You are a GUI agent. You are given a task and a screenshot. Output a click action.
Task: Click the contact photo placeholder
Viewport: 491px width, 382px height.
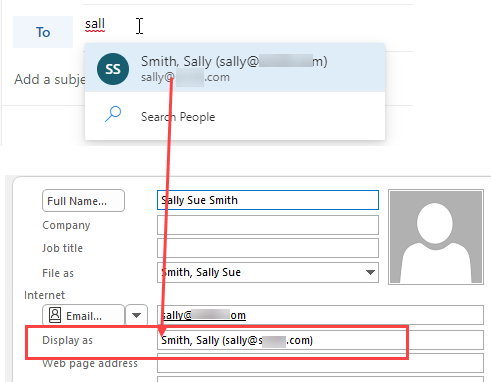point(436,237)
